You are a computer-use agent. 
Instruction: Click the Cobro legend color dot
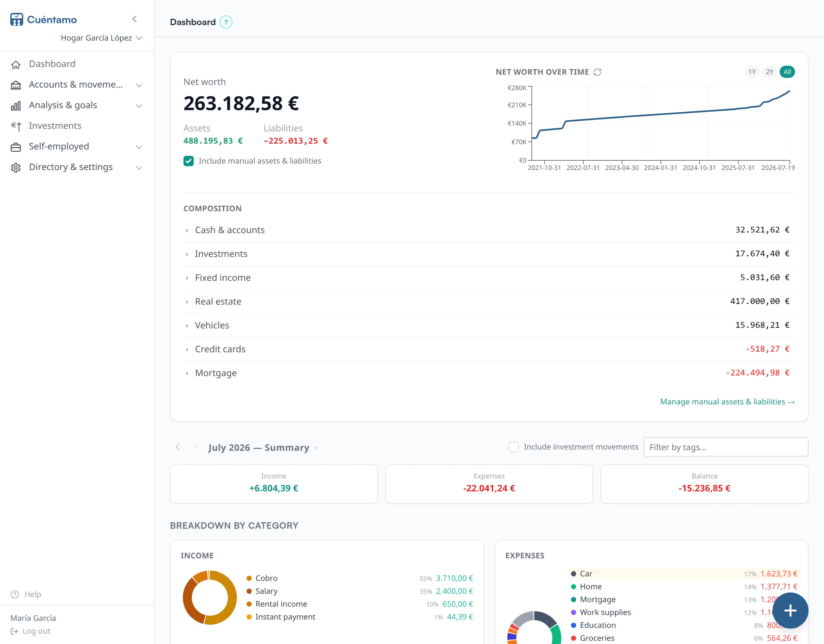[x=249, y=578]
